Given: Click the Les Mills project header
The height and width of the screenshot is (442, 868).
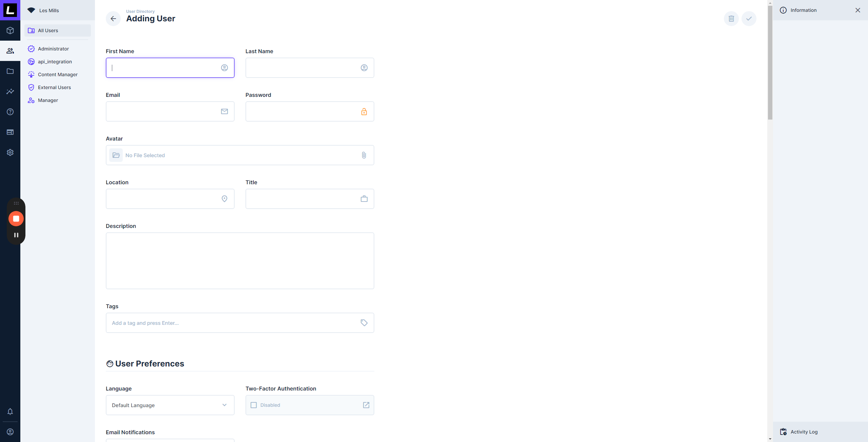Looking at the screenshot, I should pos(58,10).
